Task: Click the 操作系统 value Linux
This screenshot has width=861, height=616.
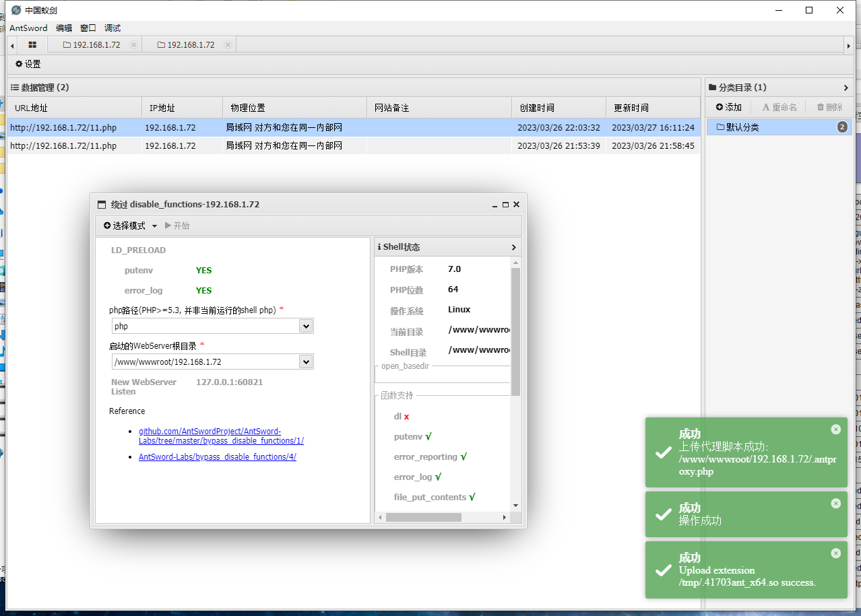Action: click(459, 309)
